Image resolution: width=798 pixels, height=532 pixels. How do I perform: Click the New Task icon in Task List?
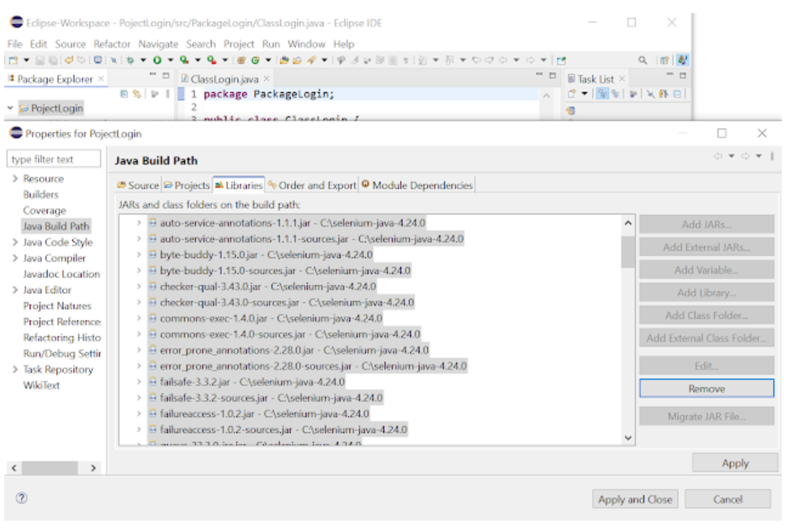point(571,94)
